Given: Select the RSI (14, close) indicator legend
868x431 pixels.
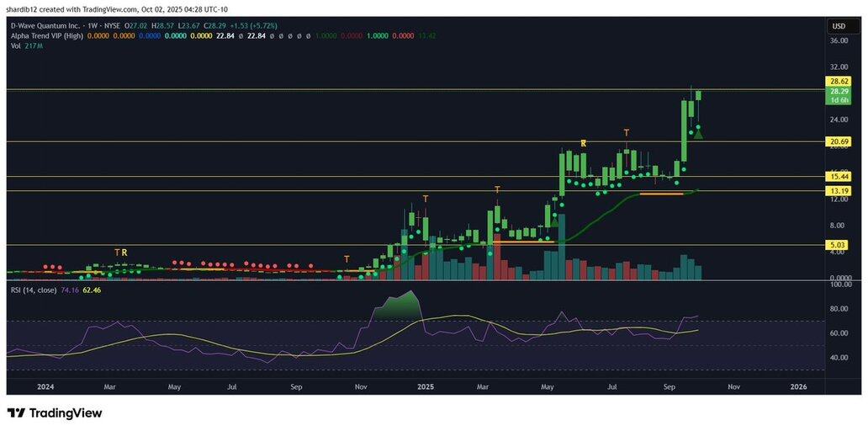Looking at the screenshot, I should click(34, 290).
